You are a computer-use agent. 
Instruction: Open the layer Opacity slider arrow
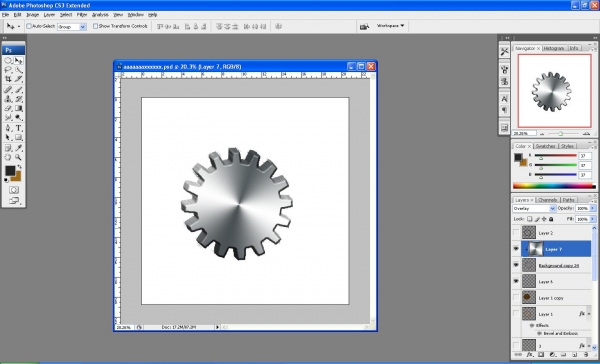click(x=593, y=208)
